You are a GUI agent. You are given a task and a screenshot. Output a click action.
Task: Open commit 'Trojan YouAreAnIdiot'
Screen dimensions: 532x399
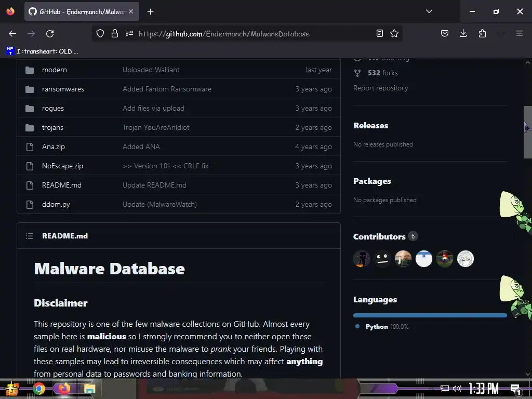pyautogui.click(x=156, y=128)
